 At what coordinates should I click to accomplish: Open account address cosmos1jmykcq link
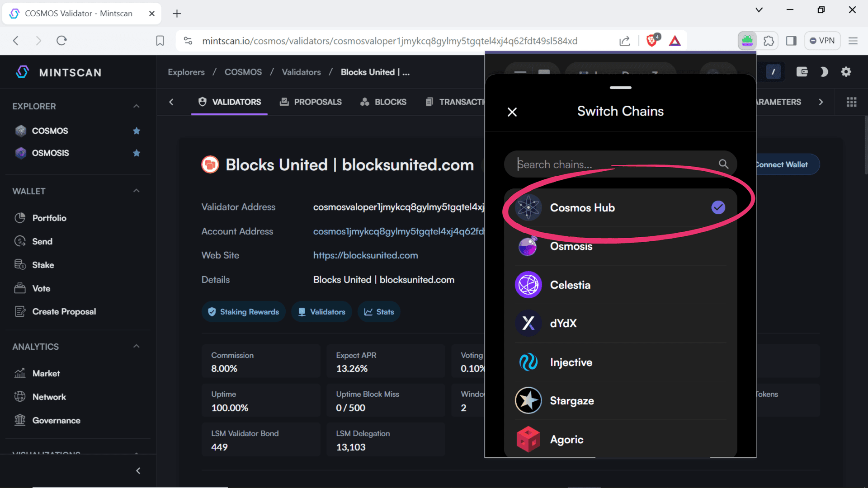[x=399, y=231]
